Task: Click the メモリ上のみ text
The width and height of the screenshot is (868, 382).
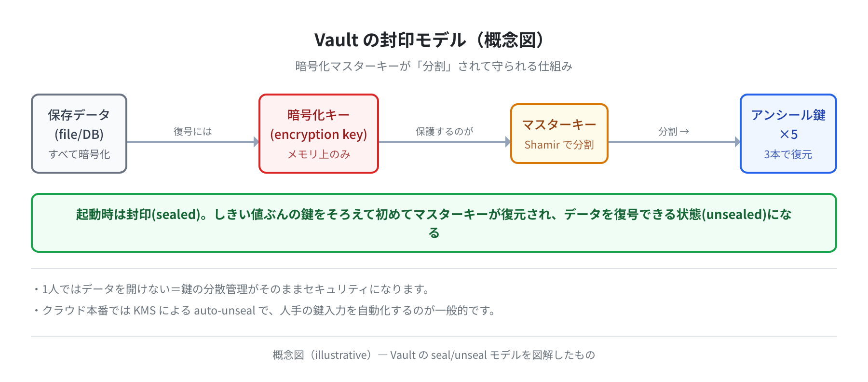Action: coord(319,154)
